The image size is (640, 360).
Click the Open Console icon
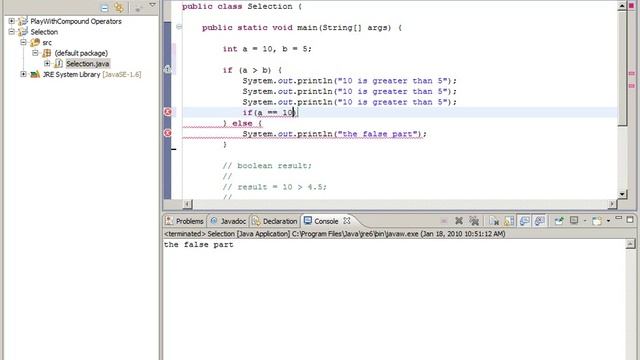pyautogui.click(x=597, y=221)
